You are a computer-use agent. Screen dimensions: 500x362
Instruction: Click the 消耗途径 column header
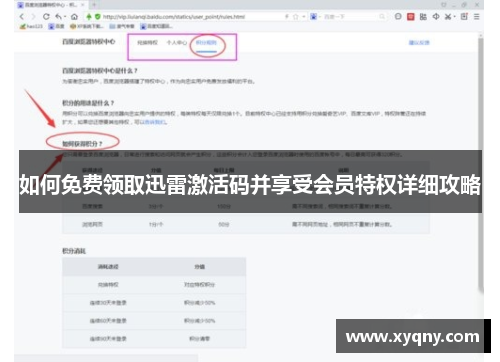(108, 267)
